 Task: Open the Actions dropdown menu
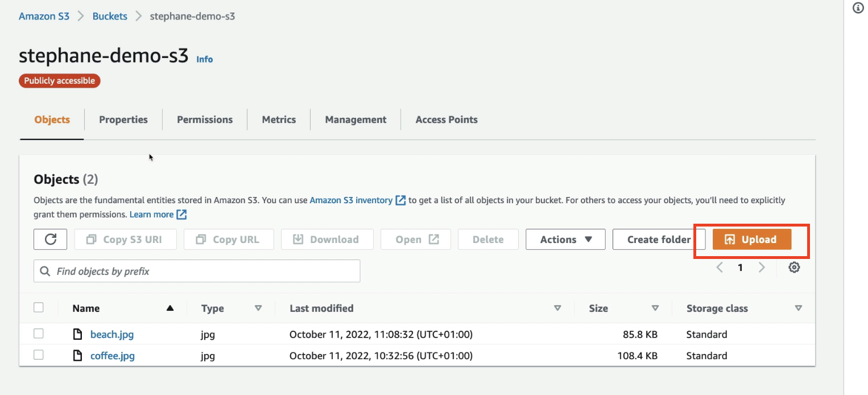pyautogui.click(x=565, y=240)
